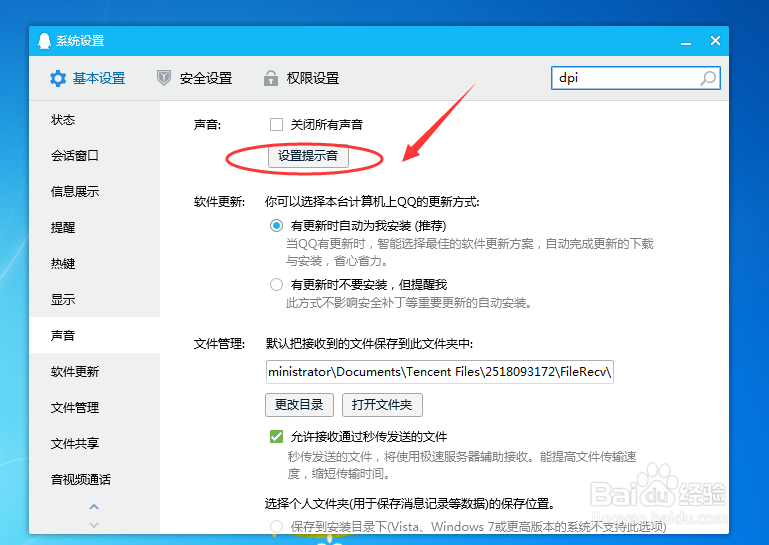Image resolution: width=769 pixels, height=545 pixels.
Task: Tick the 关闭所有声音 checkbox
Action: pyautogui.click(x=276, y=125)
